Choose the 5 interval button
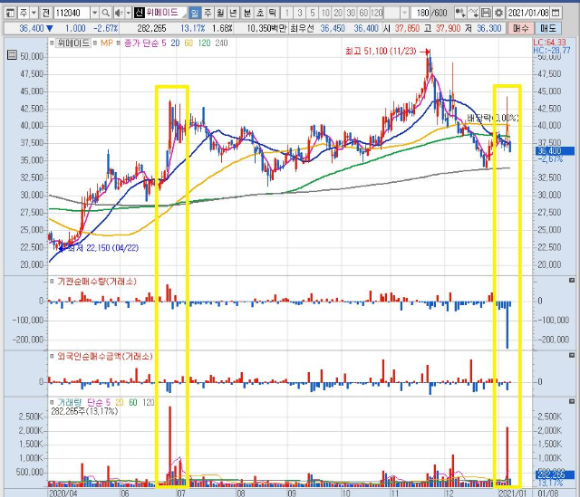 pos(313,13)
